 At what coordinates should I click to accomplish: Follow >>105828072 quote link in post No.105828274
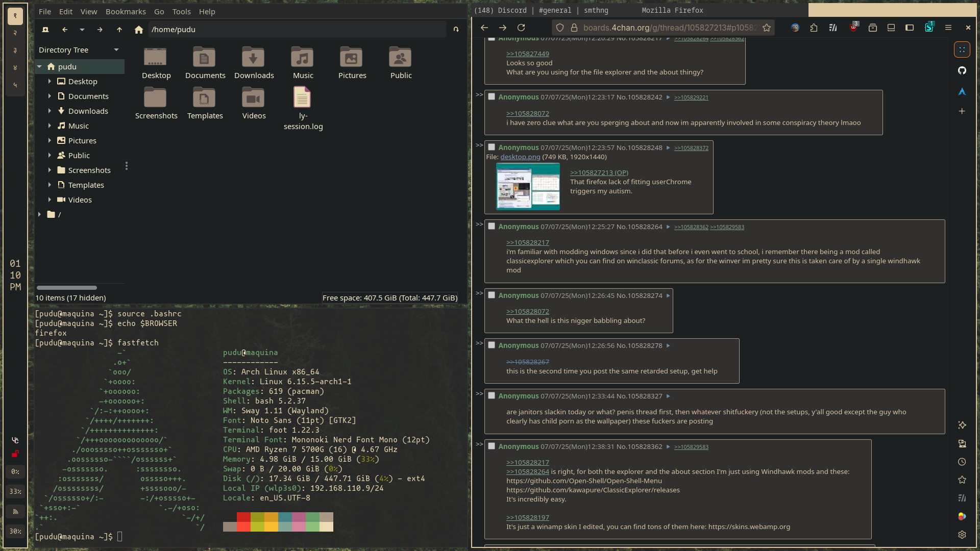click(528, 312)
